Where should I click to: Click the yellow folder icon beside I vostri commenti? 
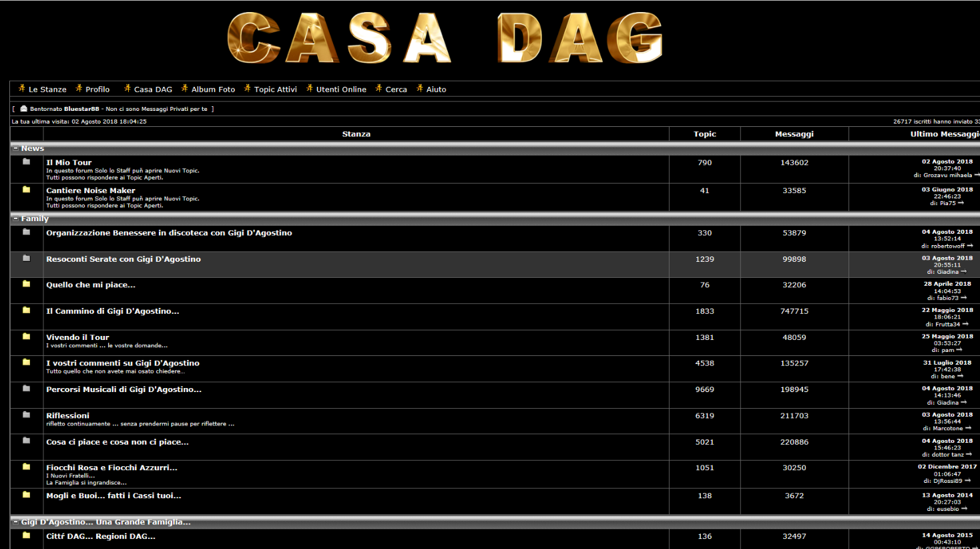(27, 362)
